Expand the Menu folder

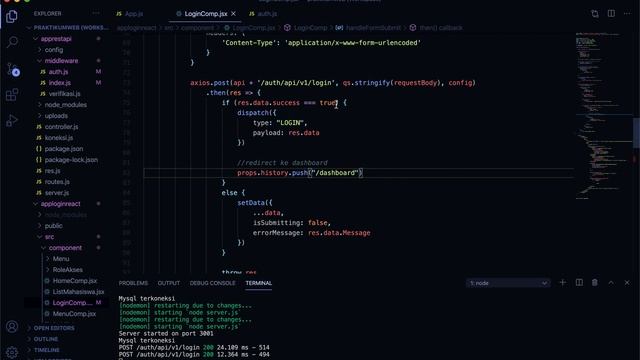[x=61, y=259]
